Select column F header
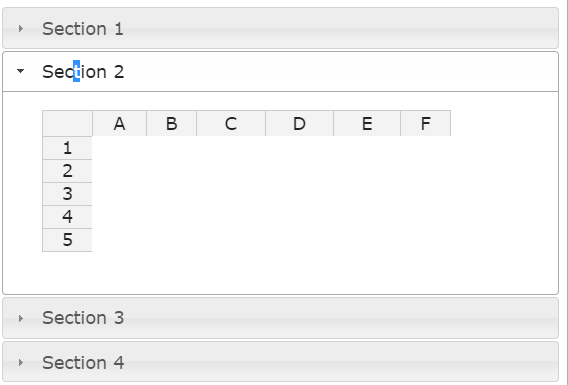Screen dimensions: 568x385 [x=426, y=124]
